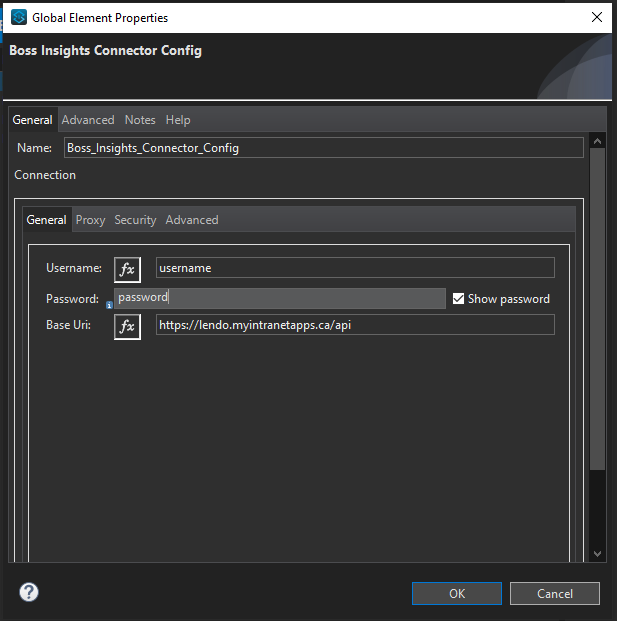Viewport: 617px width, 621px height.
Task: Click the fx expression button beside Base Uri
Action: pyautogui.click(x=127, y=326)
